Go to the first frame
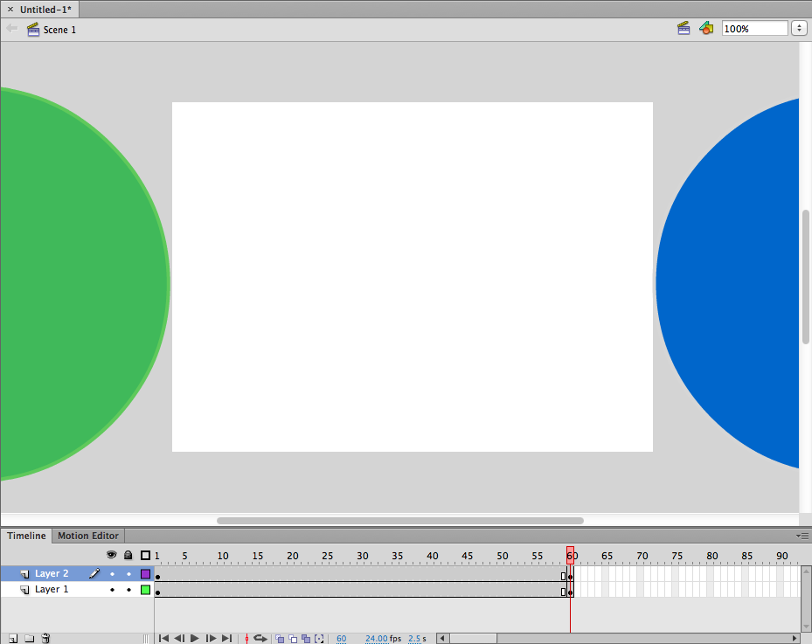The image size is (812, 644). coord(163,639)
